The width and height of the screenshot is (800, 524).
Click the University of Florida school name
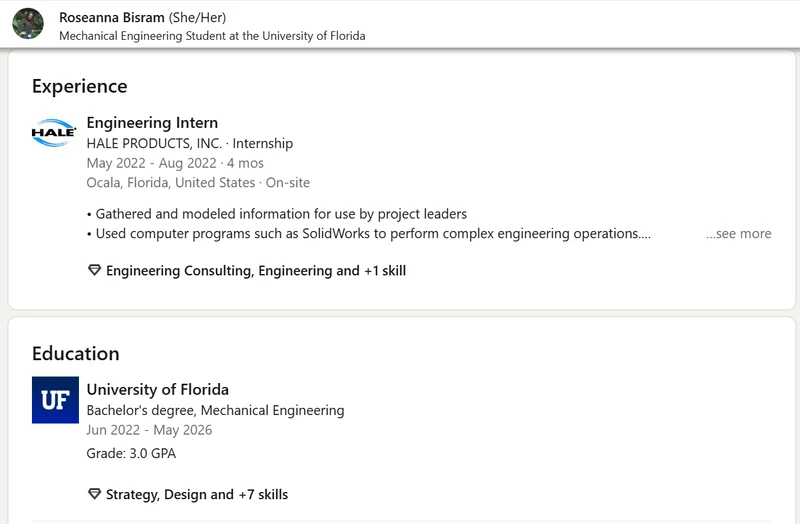click(x=157, y=390)
